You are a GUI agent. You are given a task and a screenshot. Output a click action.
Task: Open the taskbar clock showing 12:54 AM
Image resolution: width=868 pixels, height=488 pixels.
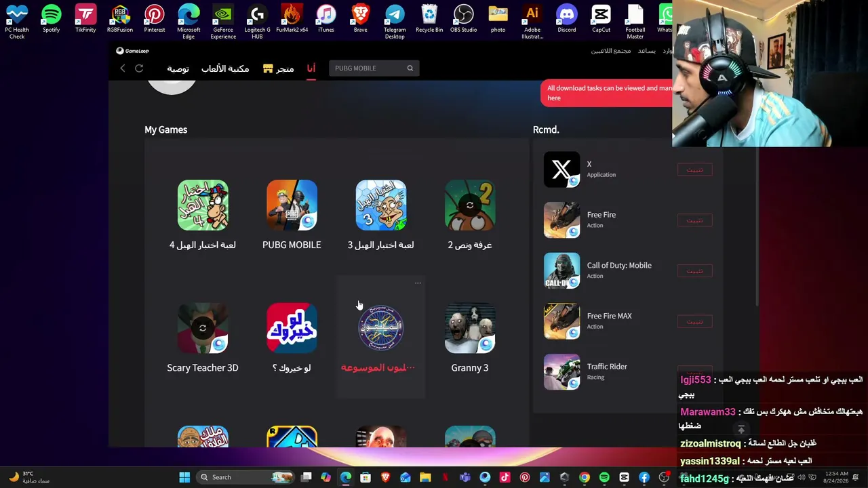point(835,477)
